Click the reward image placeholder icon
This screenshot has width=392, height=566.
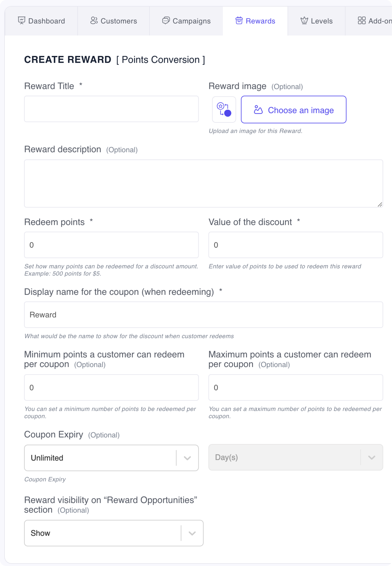pyautogui.click(x=224, y=109)
